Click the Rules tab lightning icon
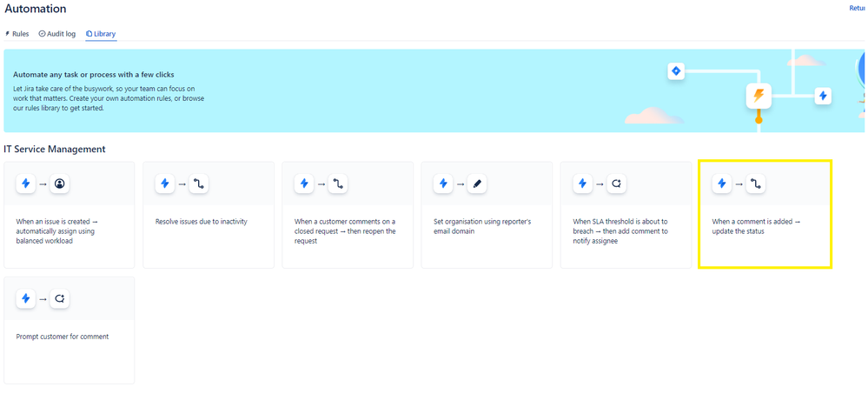This screenshot has height=394, width=868. pos(7,34)
